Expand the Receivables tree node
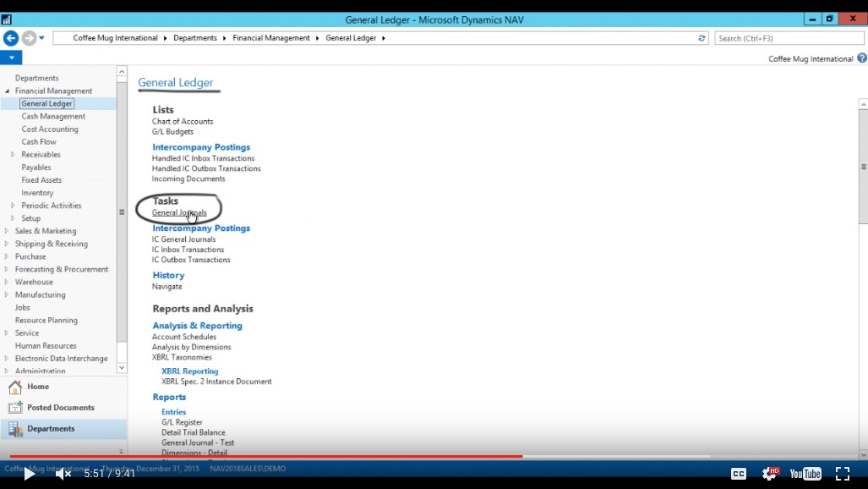This screenshot has width=868, height=489. 13,155
